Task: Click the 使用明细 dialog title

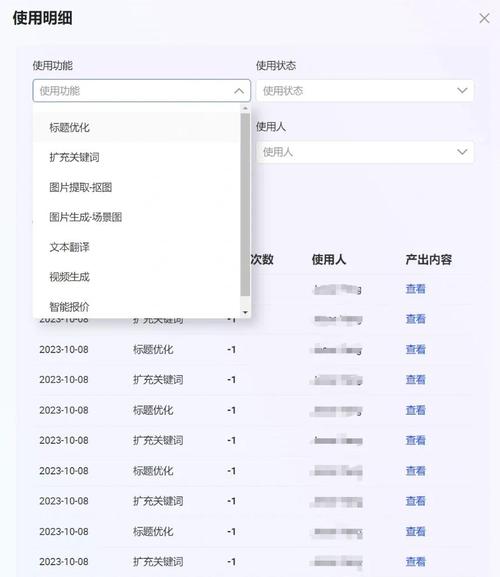Action: click(x=43, y=18)
